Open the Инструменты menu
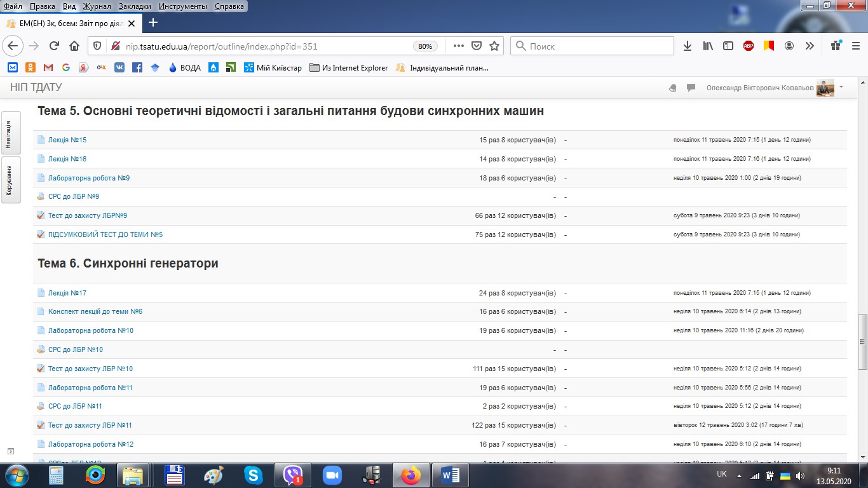This screenshot has height=488, width=868. pyautogui.click(x=182, y=6)
